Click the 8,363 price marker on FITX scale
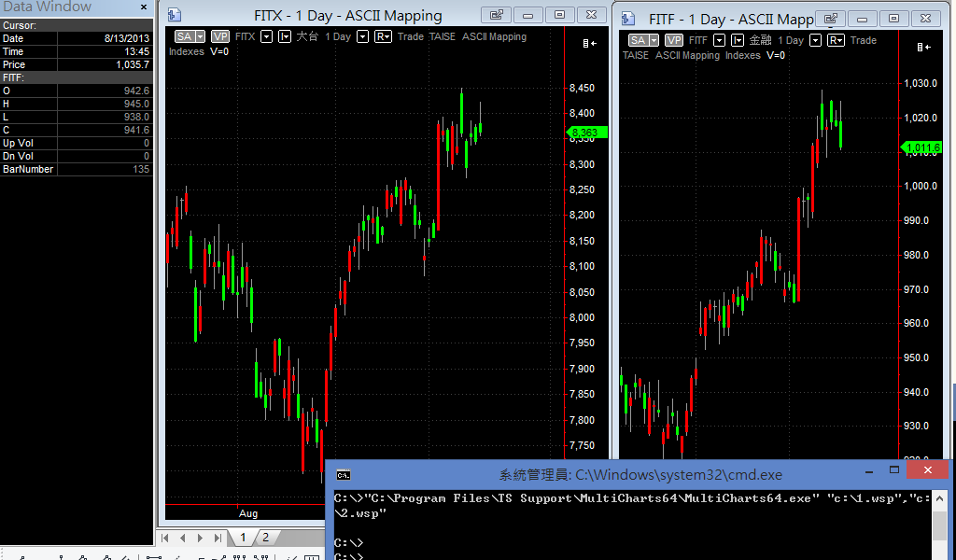 pyautogui.click(x=586, y=133)
